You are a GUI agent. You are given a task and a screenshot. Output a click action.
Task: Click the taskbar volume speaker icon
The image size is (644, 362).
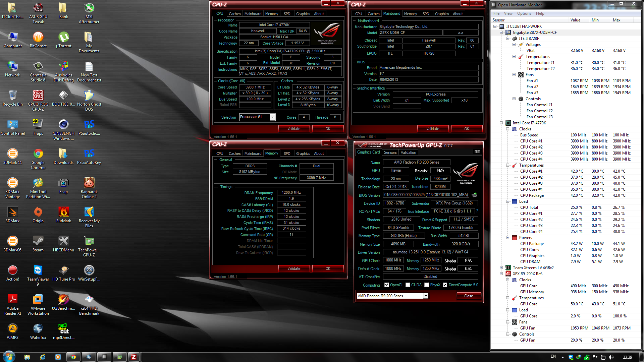(611, 357)
